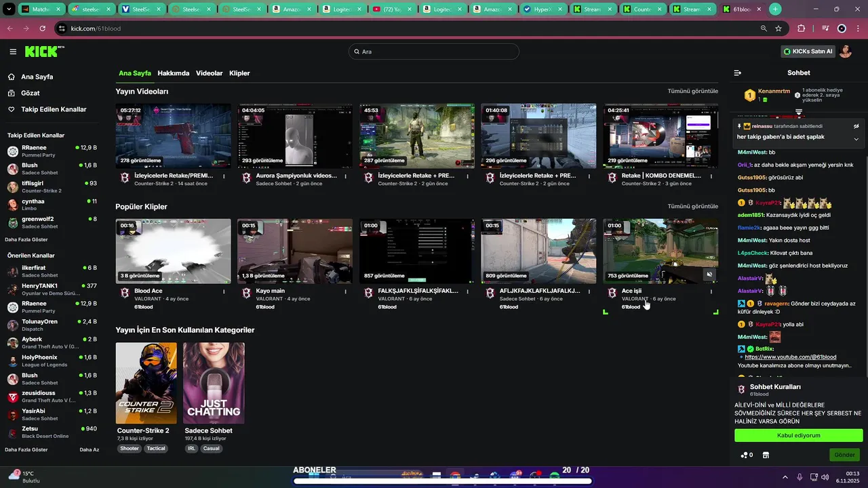Switch to the Videolar tab
The image size is (868, 488).
coord(210,73)
